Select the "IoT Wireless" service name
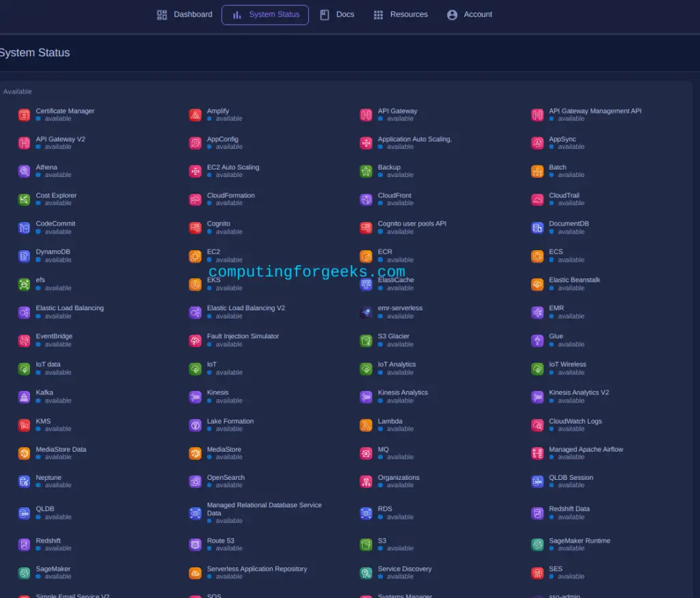This screenshot has height=598, width=700. click(x=567, y=364)
